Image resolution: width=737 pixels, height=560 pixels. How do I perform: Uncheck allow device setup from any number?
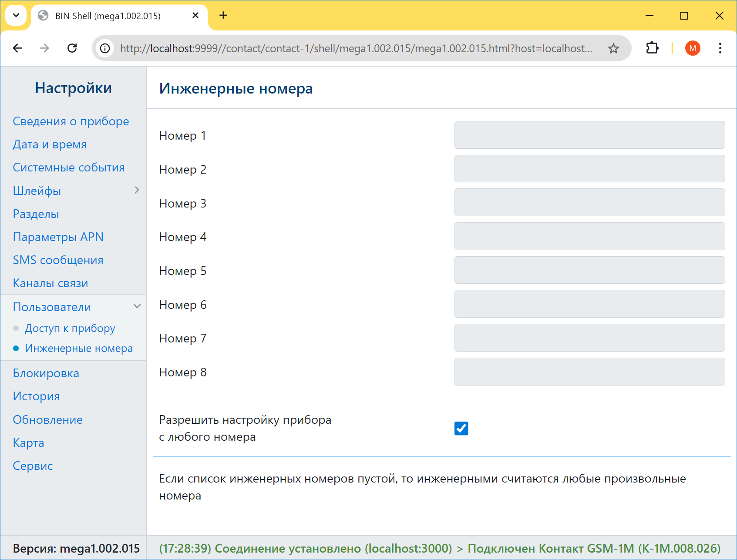click(461, 428)
